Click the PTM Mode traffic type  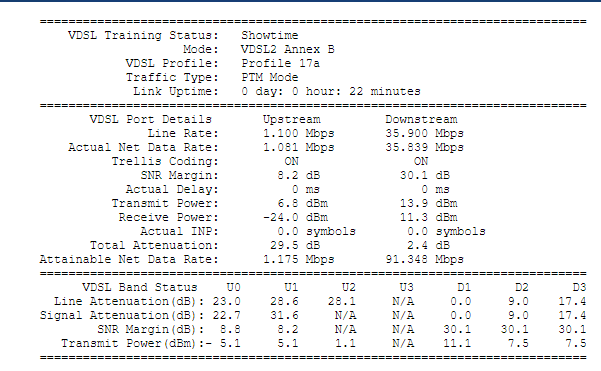tap(269, 77)
